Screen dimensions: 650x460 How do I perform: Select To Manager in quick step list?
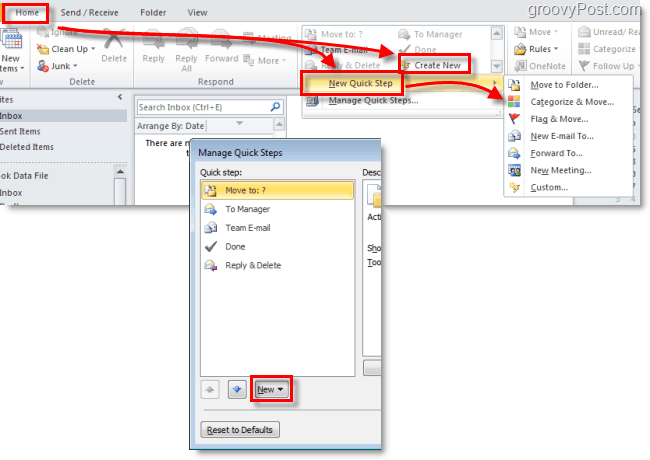click(x=277, y=209)
